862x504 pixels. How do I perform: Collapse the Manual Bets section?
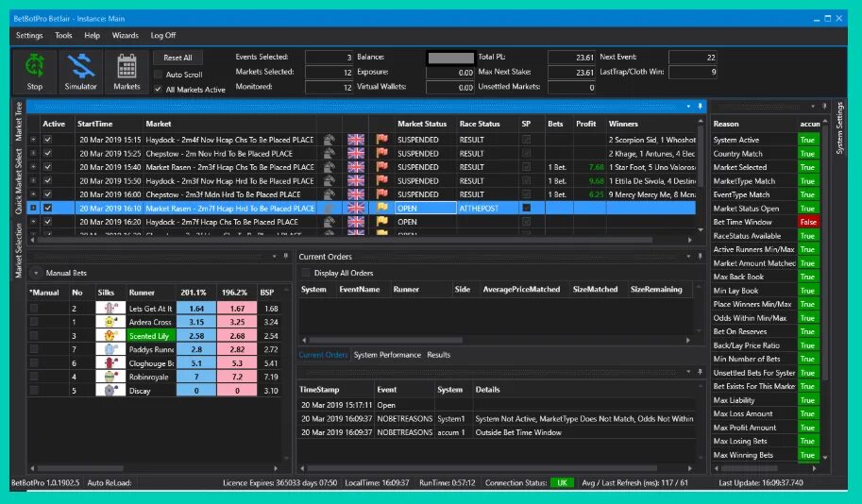(36, 273)
